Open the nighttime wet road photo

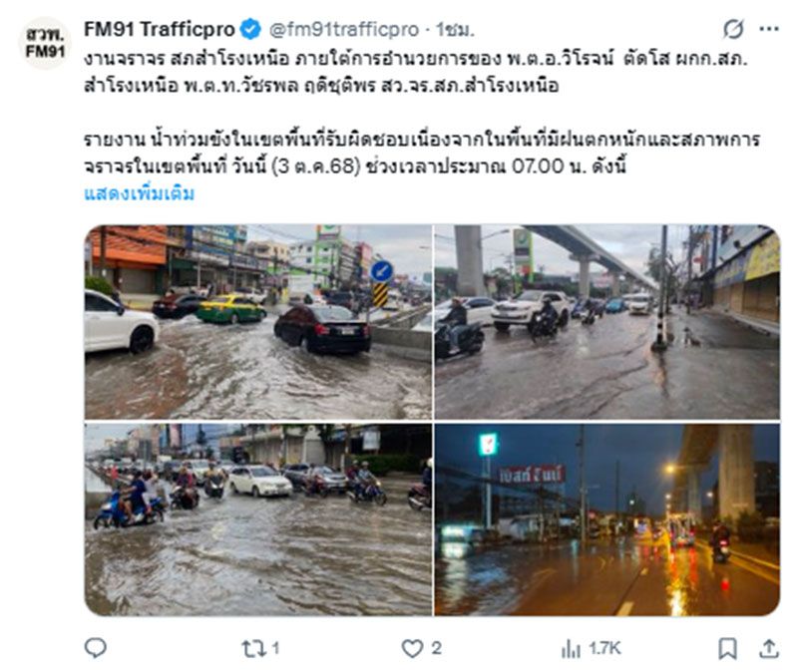point(607,519)
